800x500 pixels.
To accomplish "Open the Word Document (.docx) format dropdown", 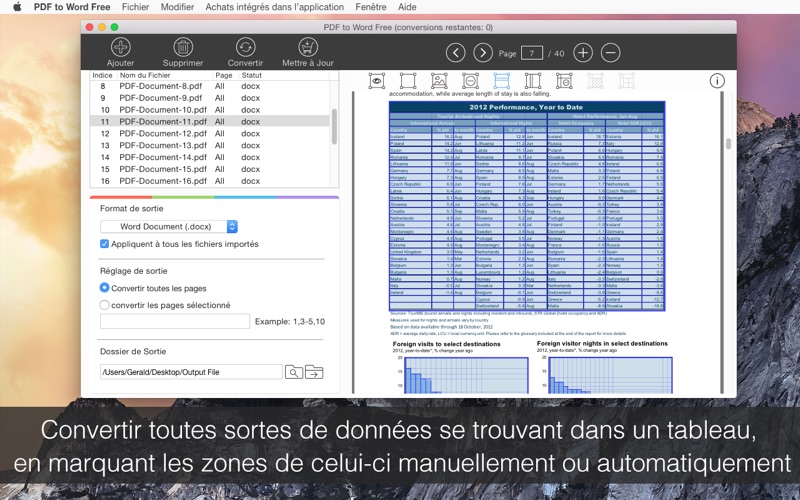I will coord(169,227).
